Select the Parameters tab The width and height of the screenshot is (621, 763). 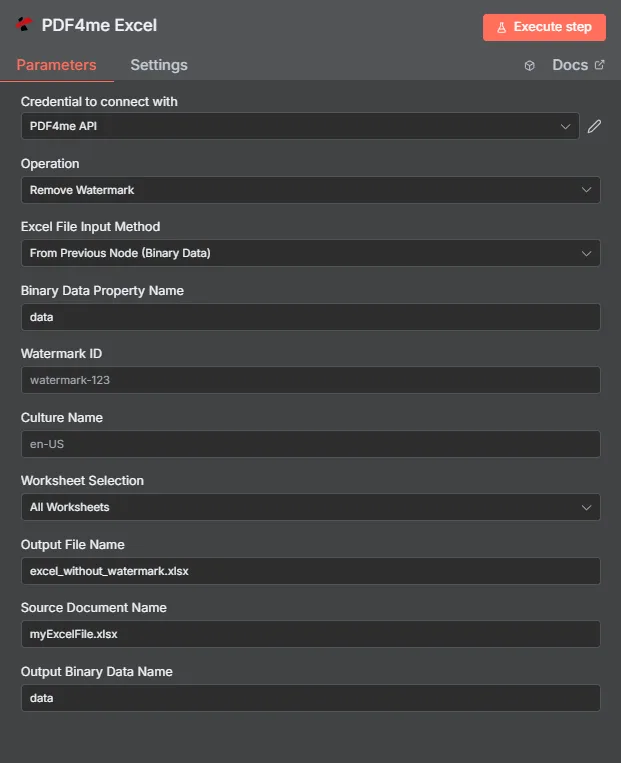[x=56, y=65]
